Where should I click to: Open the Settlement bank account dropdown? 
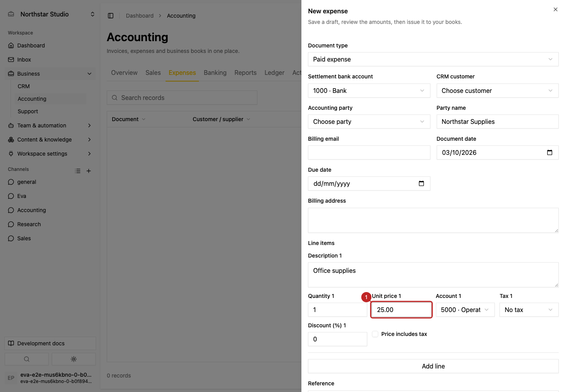pos(369,91)
